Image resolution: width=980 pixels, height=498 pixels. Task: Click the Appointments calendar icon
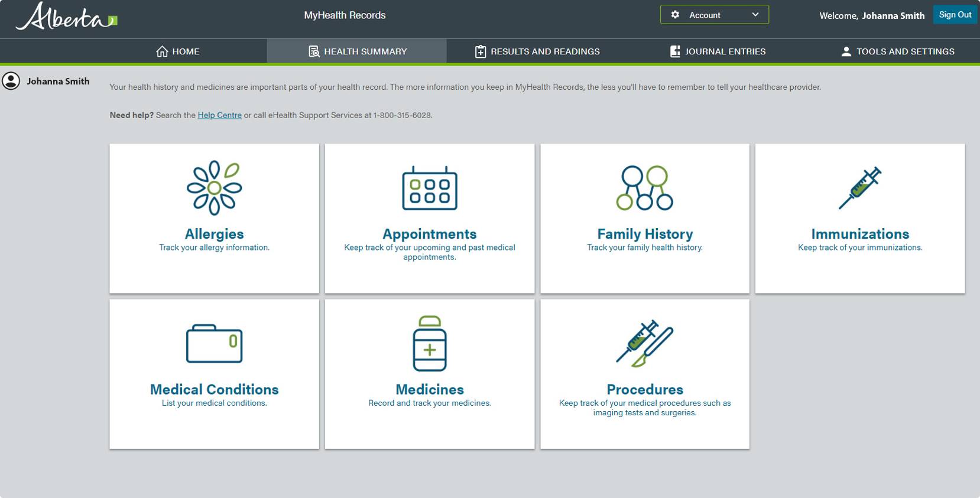click(x=430, y=188)
